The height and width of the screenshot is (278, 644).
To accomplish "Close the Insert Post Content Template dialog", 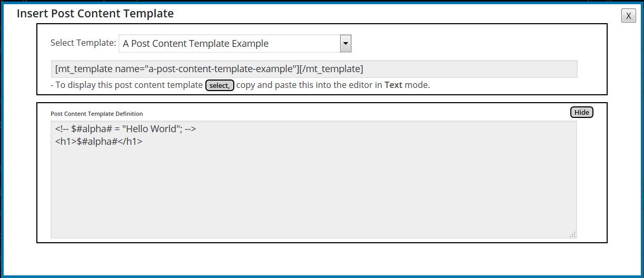I will coord(628,16).
